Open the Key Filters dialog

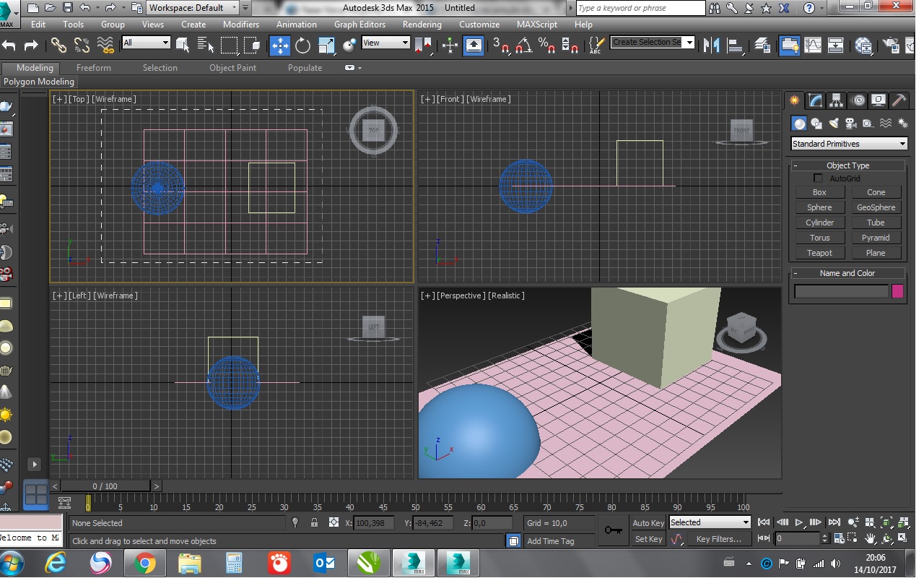pos(718,539)
